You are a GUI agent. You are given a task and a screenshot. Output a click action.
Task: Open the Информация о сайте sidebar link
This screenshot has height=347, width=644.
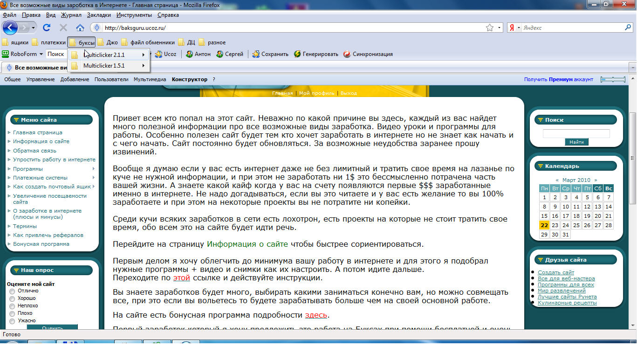click(41, 141)
